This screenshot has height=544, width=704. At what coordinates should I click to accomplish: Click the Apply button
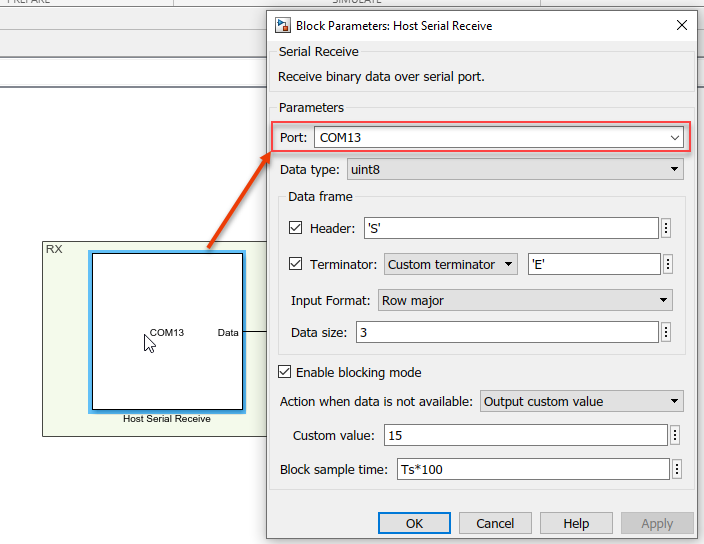(657, 523)
